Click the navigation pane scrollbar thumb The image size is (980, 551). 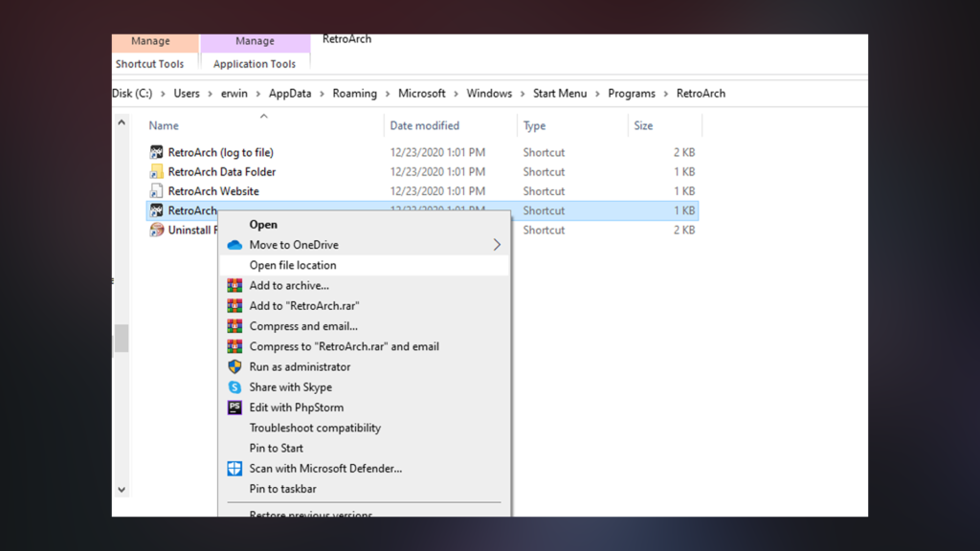point(122,338)
